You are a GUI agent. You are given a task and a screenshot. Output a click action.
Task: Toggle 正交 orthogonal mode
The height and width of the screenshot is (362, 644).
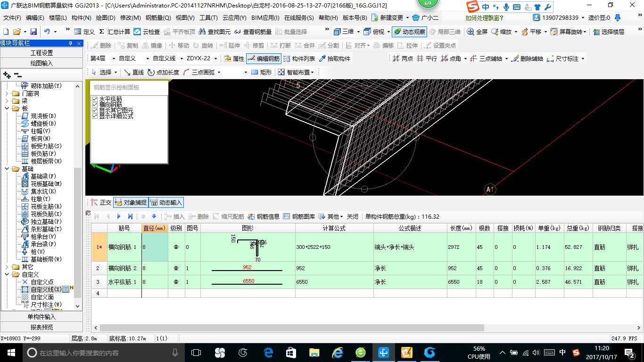pos(100,203)
